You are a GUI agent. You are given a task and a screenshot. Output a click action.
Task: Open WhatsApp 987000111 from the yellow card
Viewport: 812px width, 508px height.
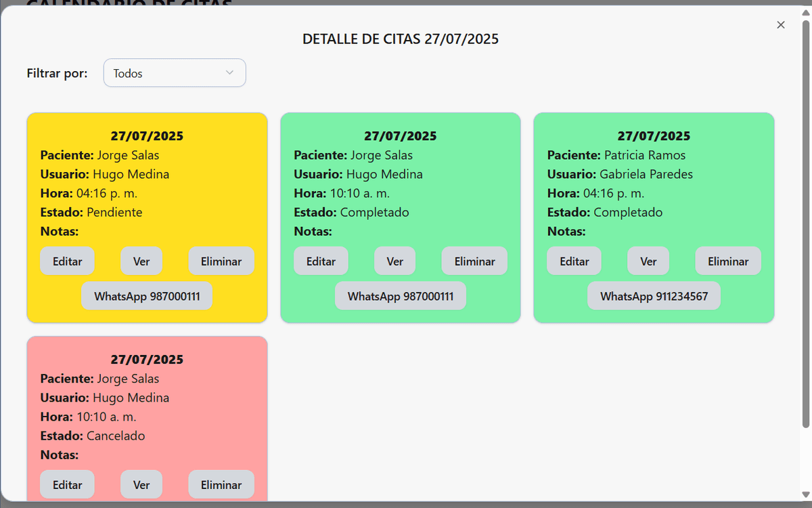click(146, 295)
